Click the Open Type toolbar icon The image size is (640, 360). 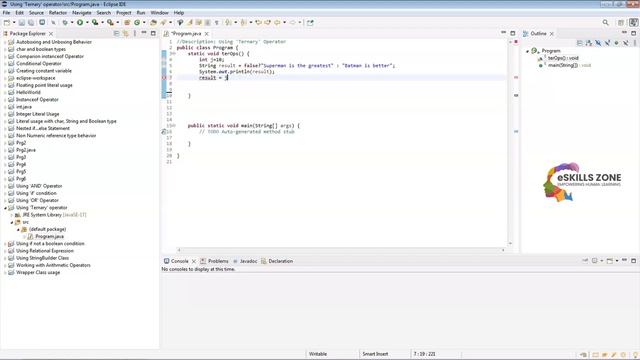(x=153, y=23)
